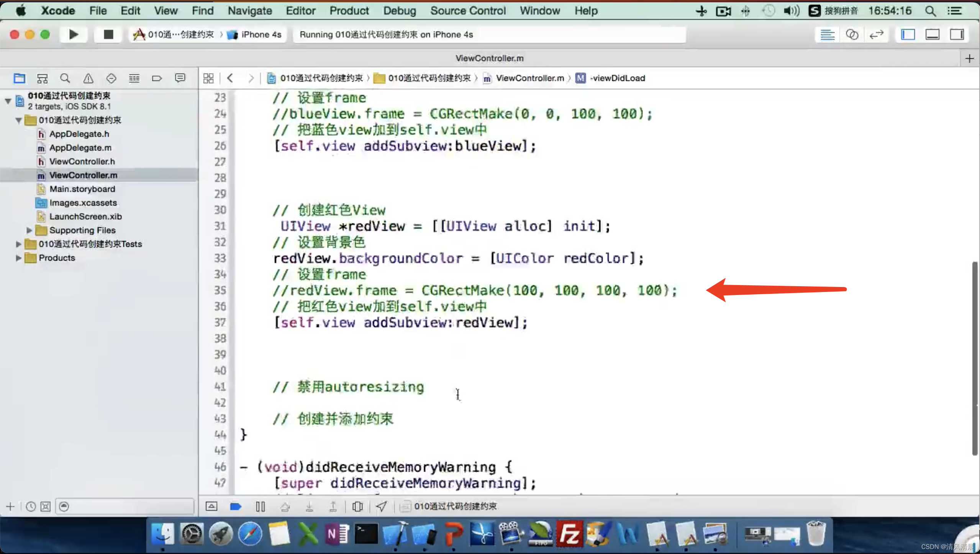Open the Issue navigator warning icon

click(88, 79)
